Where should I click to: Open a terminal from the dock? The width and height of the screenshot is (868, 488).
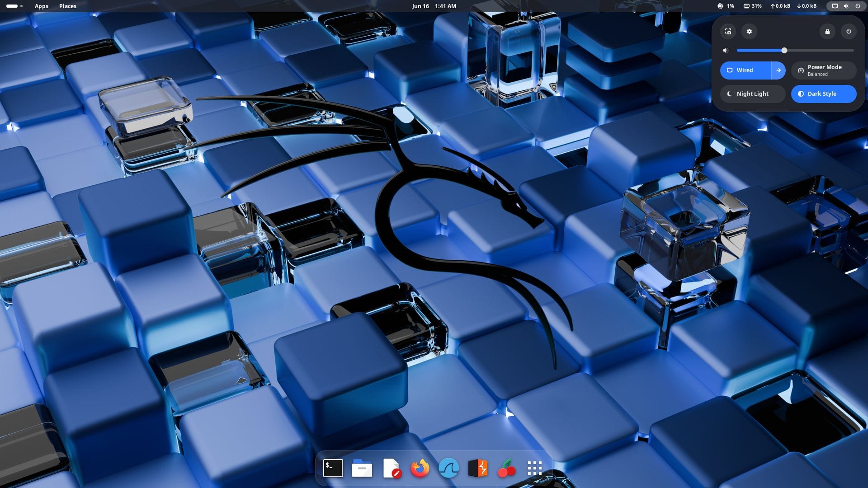point(333,468)
